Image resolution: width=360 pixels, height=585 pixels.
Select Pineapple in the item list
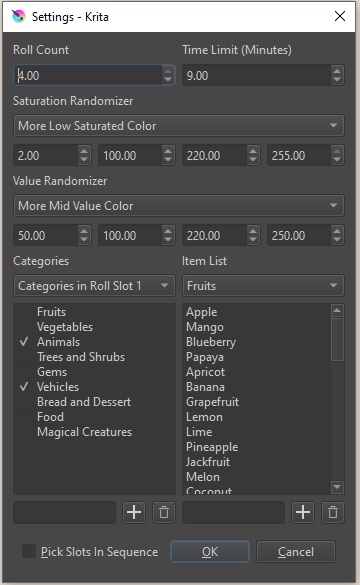tap(212, 447)
